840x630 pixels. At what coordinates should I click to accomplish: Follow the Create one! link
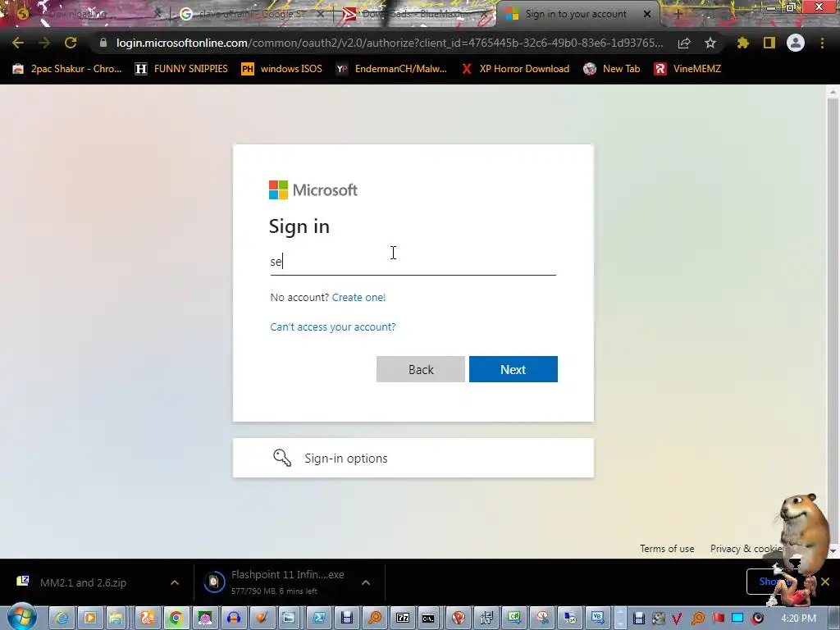coord(359,297)
